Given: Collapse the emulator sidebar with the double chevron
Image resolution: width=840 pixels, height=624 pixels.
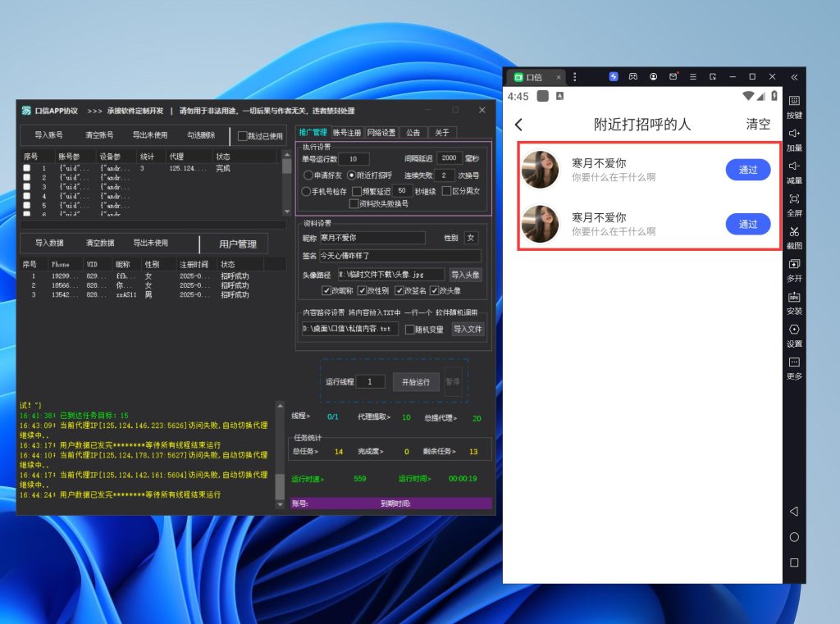Looking at the screenshot, I should pyautogui.click(x=794, y=77).
